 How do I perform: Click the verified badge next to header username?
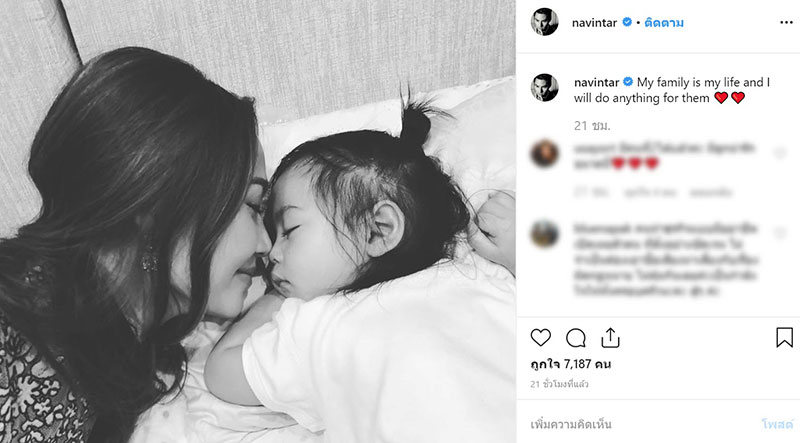coord(628,22)
